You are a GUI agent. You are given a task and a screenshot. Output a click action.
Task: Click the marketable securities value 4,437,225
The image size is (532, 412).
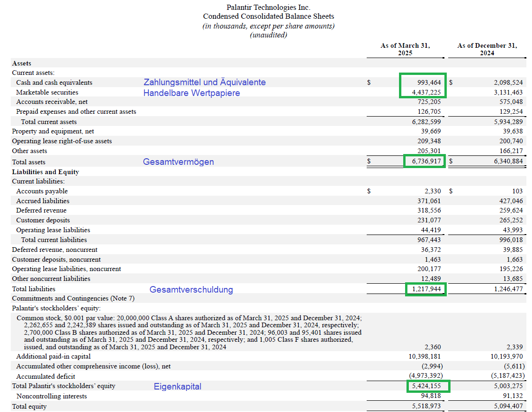pos(426,92)
